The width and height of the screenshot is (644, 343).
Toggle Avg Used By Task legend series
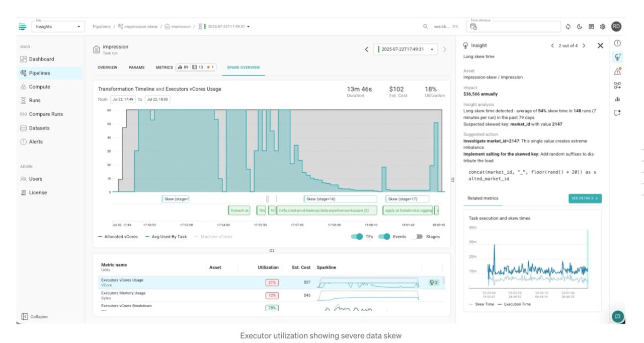click(166, 237)
